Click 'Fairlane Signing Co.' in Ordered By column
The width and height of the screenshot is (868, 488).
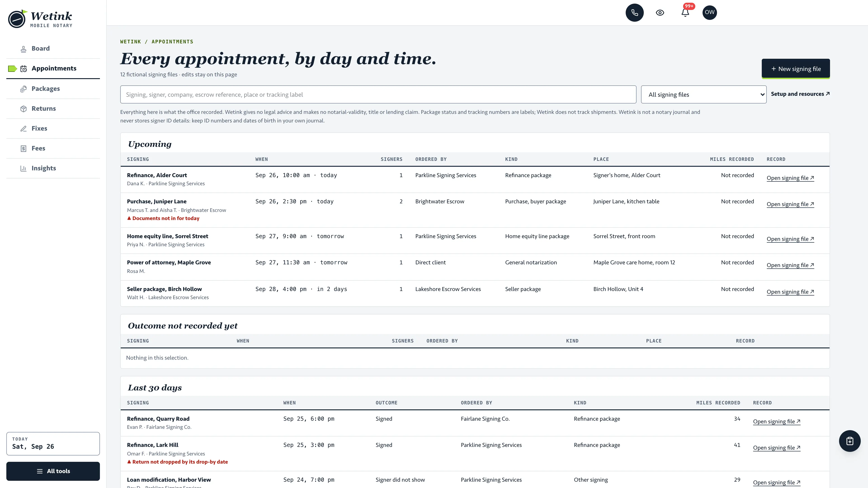coord(485,419)
